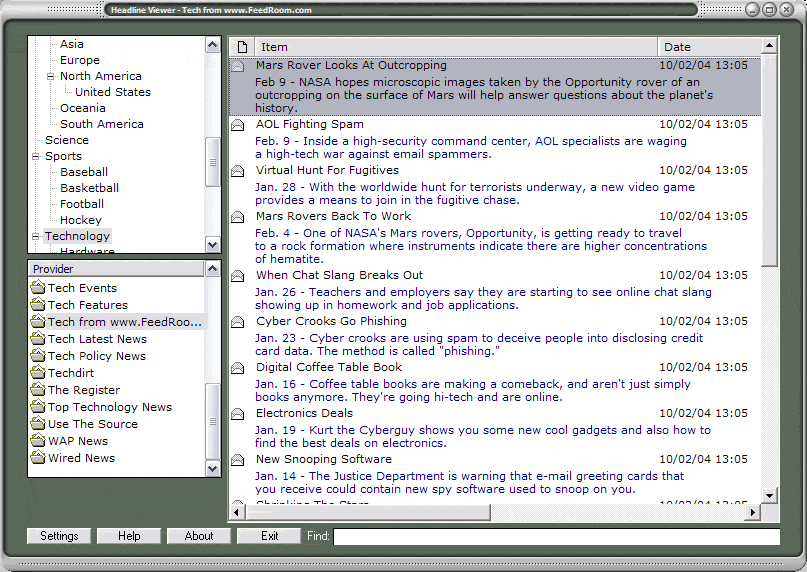Click headline list scroll up arrow
Viewport: 807px width, 572px height.
[x=769, y=46]
